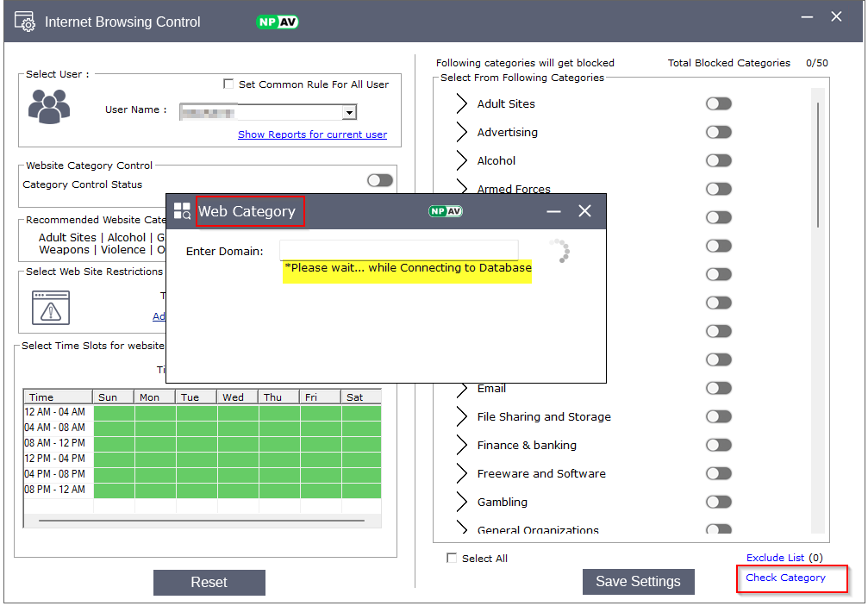Open Show Reports for current user
This screenshot has height=606, width=868.
(x=312, y=134)
